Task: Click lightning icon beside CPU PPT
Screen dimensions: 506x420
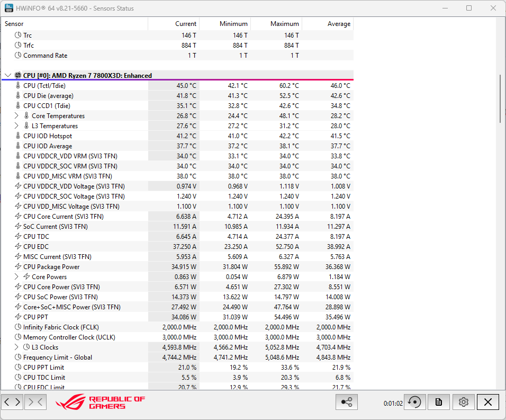Action: 18,317
